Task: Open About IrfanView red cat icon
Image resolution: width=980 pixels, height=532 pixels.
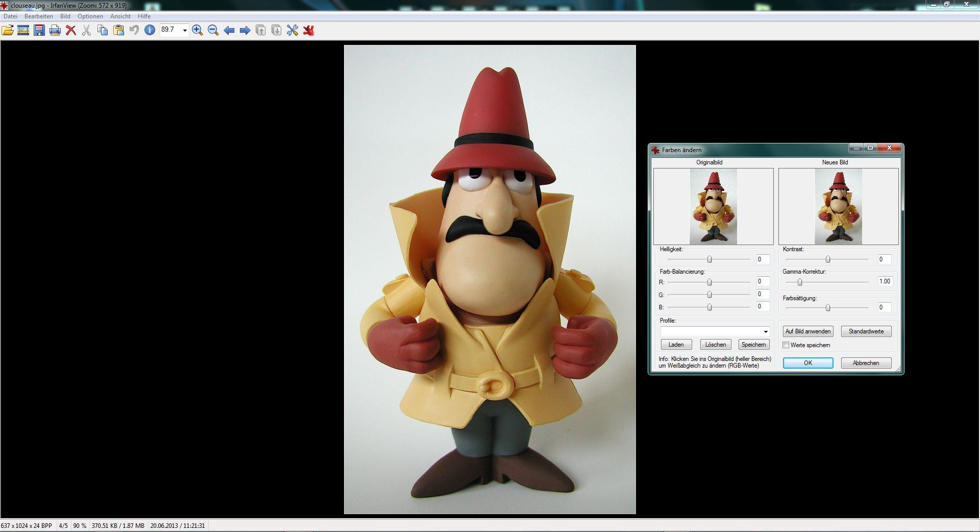Action: pyautogui.click(x=308, y=31)
